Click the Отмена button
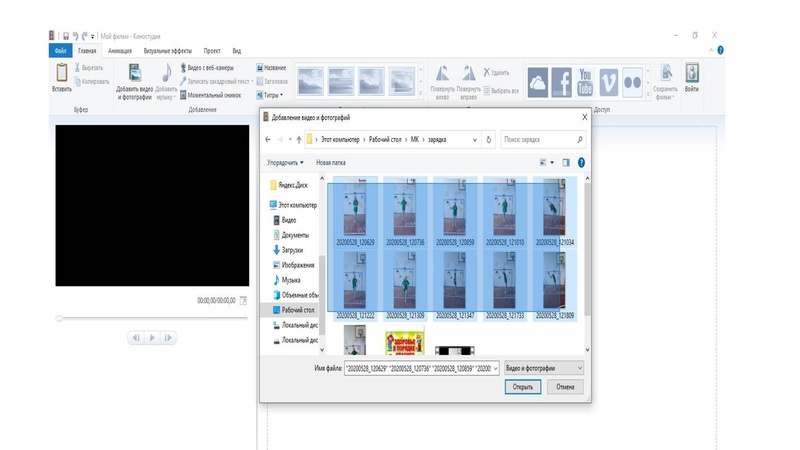This screenshot has height=450, width=800. pos(565,387)
